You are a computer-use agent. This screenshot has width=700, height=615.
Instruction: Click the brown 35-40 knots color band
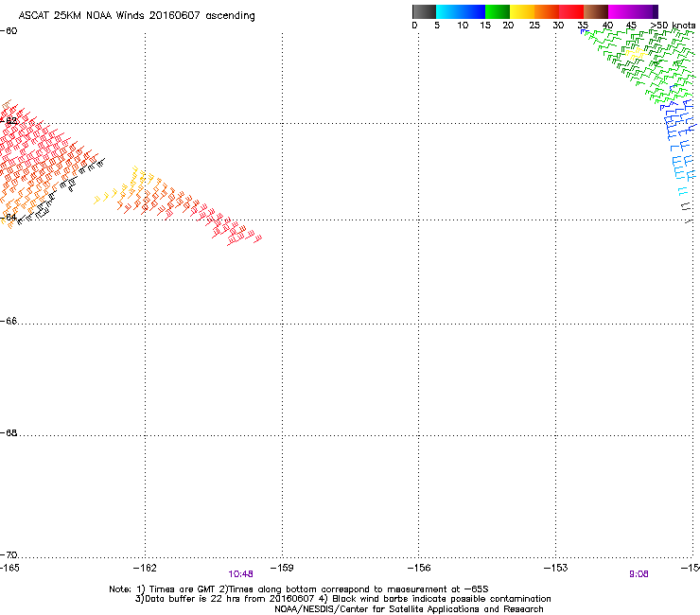tap(596, 11)
